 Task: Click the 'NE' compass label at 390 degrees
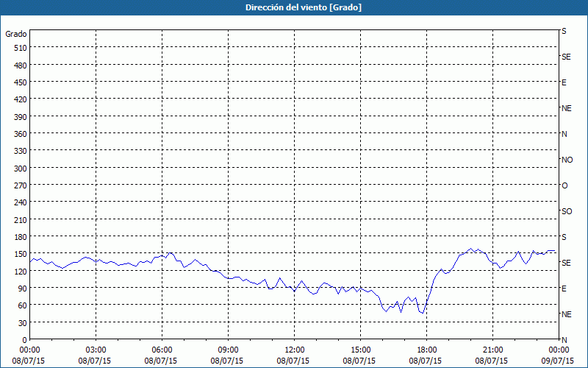(567, 108)
